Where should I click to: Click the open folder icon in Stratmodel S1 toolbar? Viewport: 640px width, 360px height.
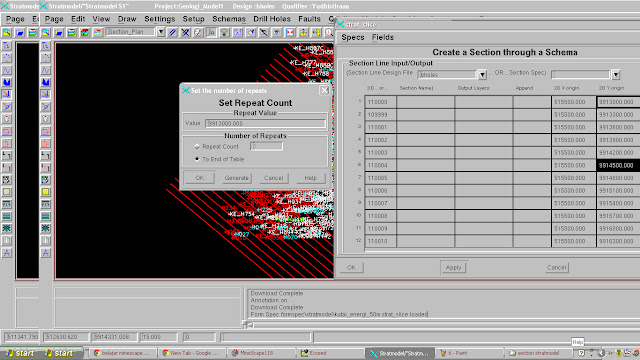click(x=59, y=32)
